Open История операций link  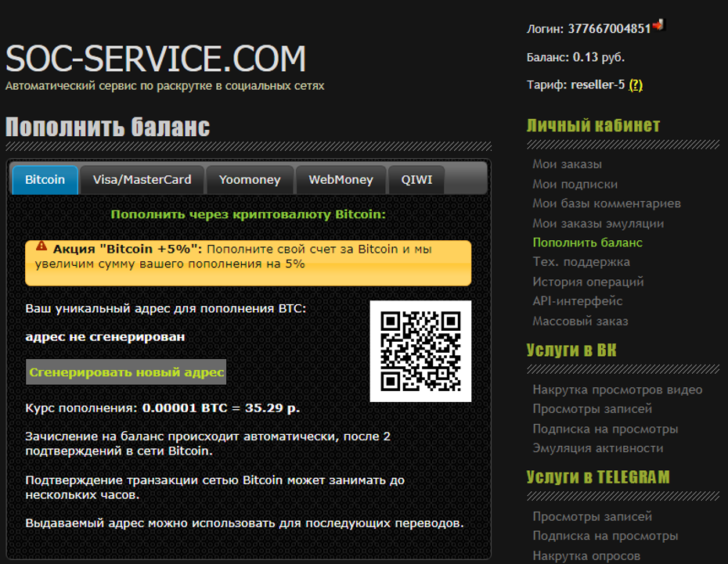click(x=588, y=282)
